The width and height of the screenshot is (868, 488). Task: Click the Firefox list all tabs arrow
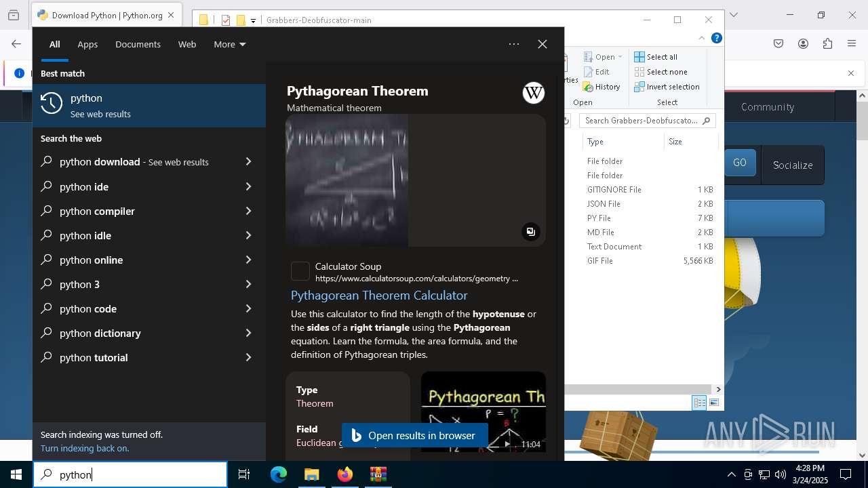tap(733, 15)
